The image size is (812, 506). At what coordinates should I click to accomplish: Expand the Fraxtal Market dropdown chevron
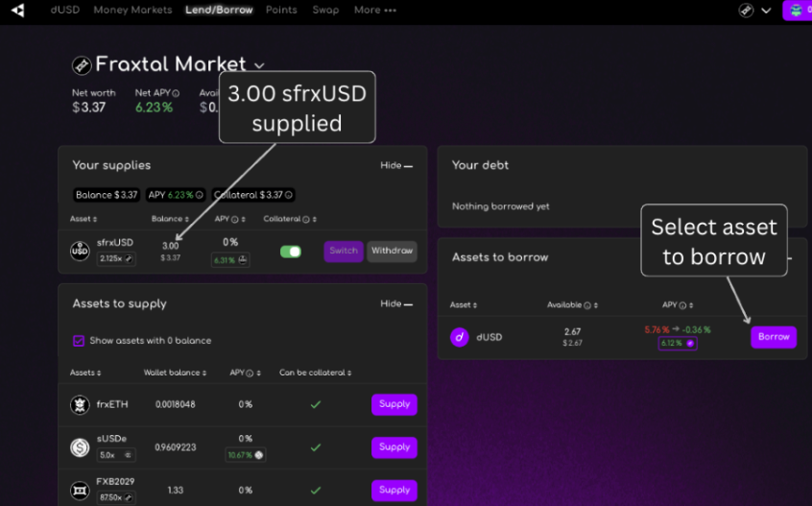[259, 65]
